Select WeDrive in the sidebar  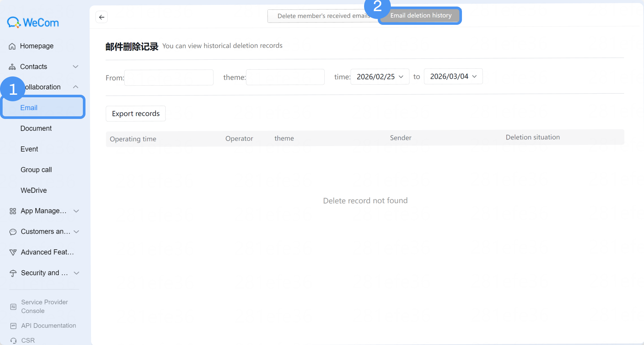pyautogui.click(x=34, y=190)
